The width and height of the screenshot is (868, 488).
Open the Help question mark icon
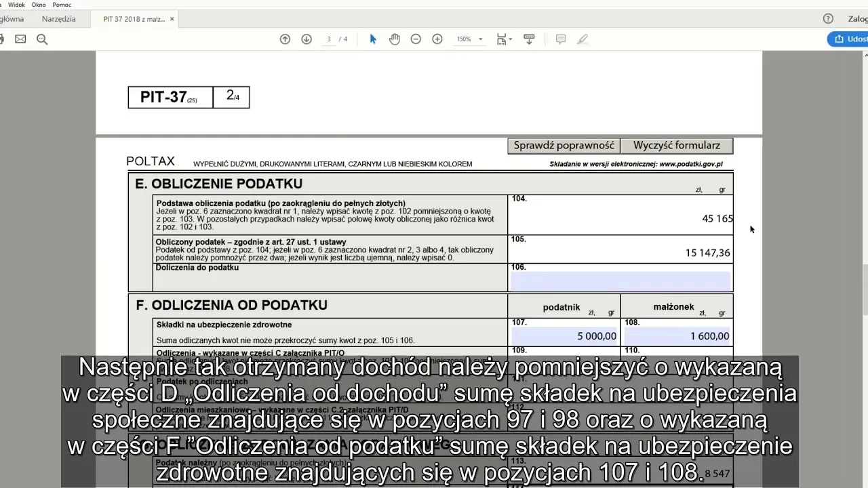click(828, 18)
